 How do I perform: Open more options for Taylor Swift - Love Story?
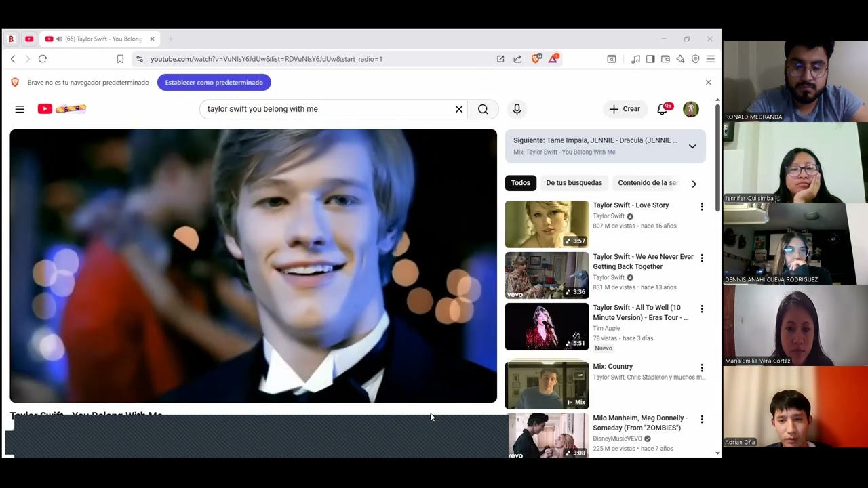click(702, 207)
